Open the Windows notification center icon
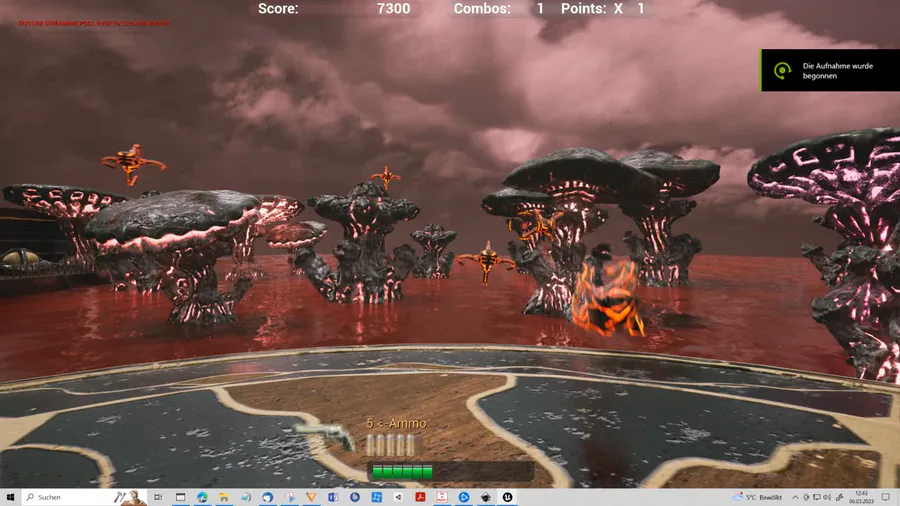Screen dimensions: 900x506 (x=886, y=497)
